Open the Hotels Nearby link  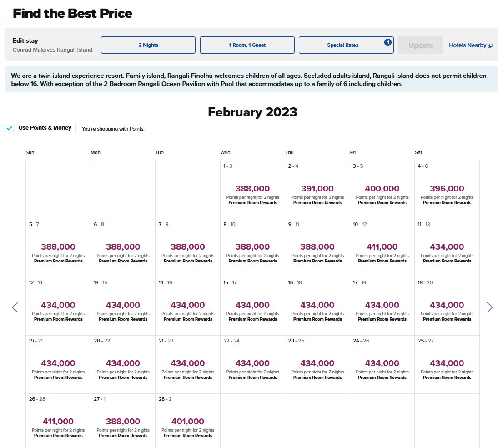pos(468,45)
